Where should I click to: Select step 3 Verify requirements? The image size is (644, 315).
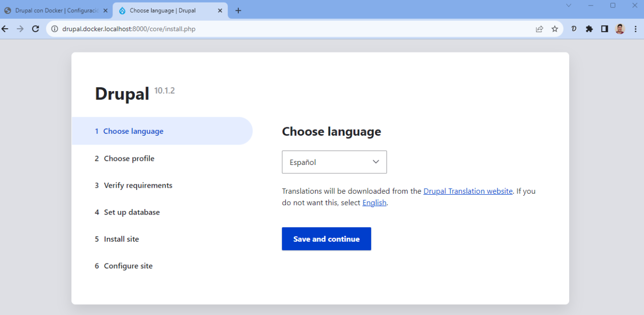(134, 185)
